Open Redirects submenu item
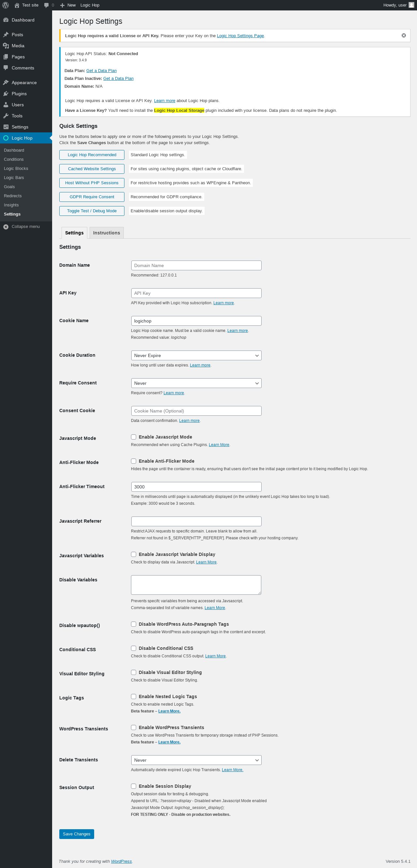This screenshot has width=417, height=868. (13, 196)
